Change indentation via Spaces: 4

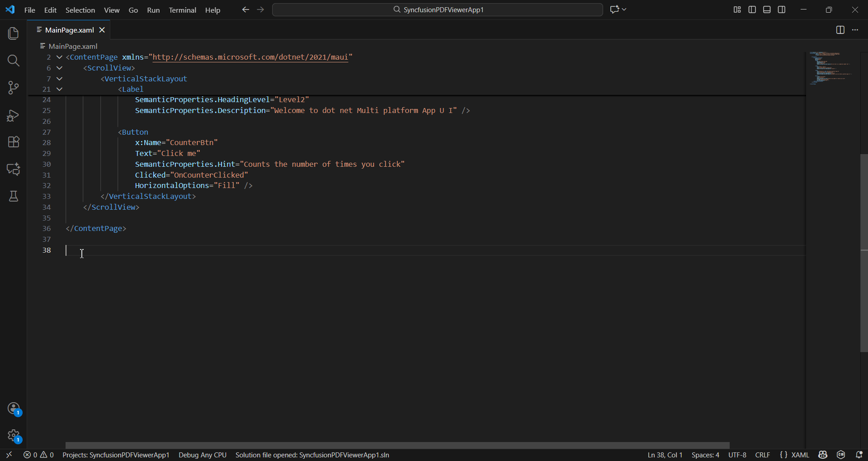point(705,455)
